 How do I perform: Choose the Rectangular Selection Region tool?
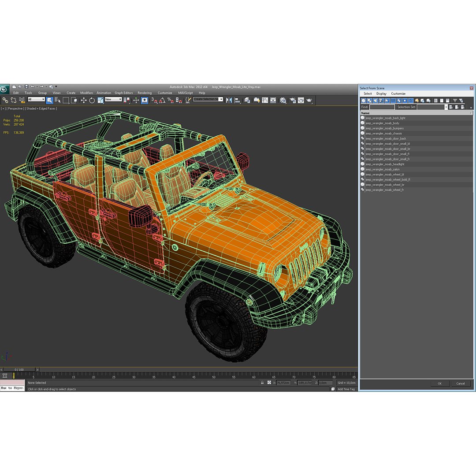[66, 100]
